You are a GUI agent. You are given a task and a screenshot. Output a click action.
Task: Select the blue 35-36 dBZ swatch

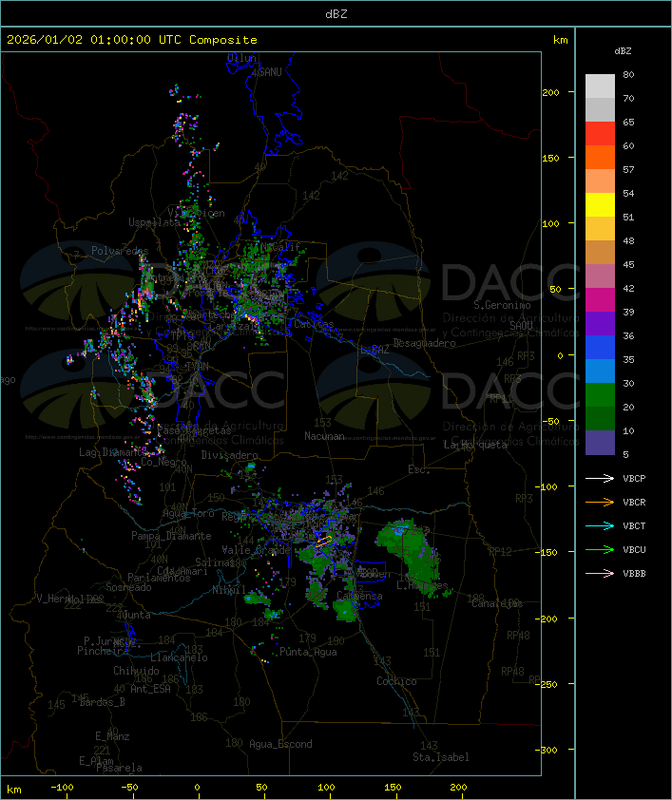pos(600,348)
